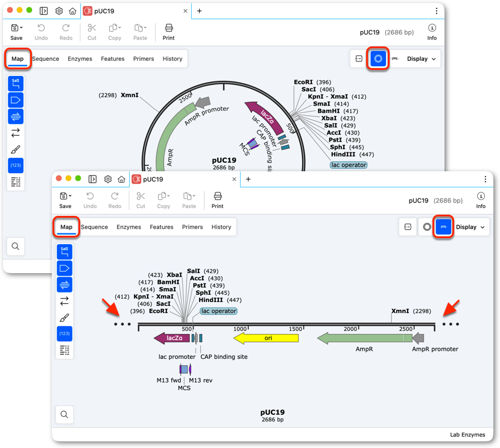This screenshot has width=500, height=448.
Task: Close the pUC19 tab in front window
Action: pos(234,179)
